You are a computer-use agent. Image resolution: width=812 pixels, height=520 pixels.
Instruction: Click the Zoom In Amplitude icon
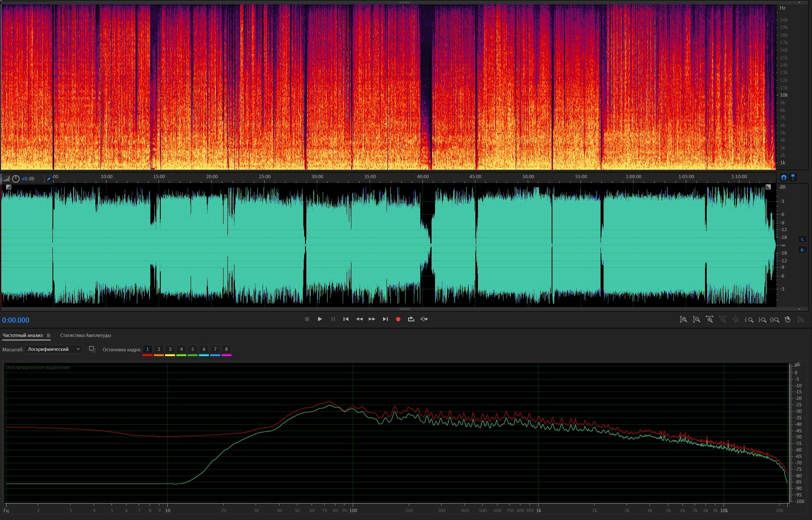[683, 320]
